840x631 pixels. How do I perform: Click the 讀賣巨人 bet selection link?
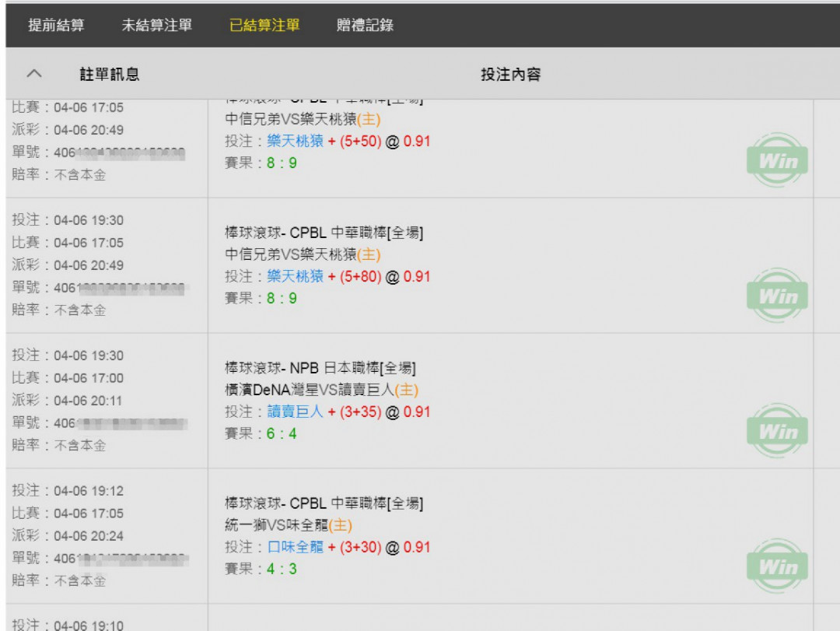tap(296, 412)
